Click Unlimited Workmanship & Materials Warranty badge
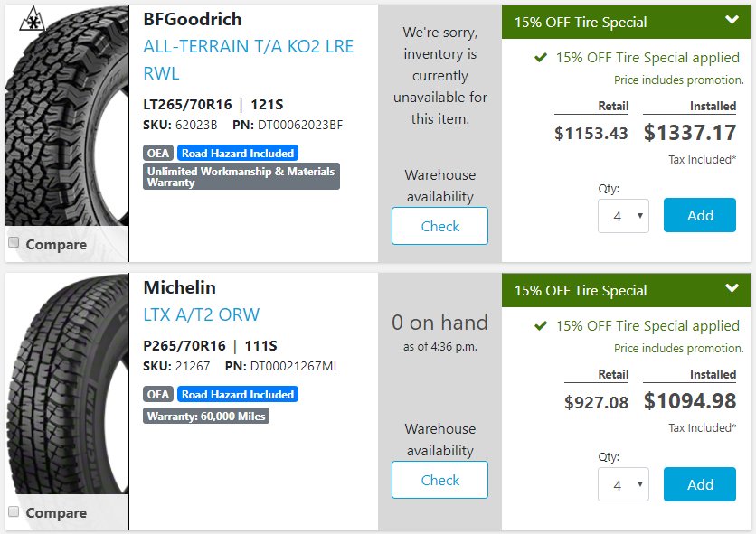The image size is (756, 534). (241, 176)
